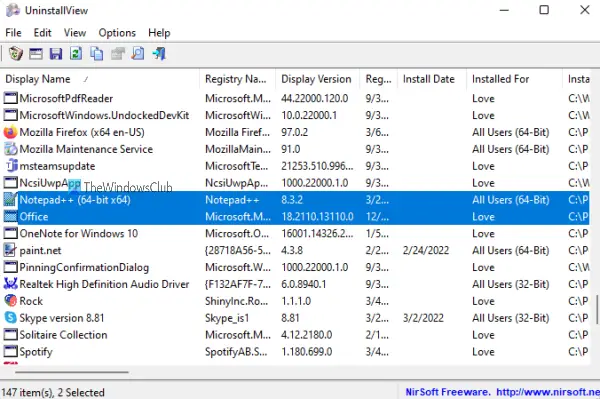Sort by the Display Version column header
Image resolution: width=600 pixels, height=399 pixels.
pos(318,79)
